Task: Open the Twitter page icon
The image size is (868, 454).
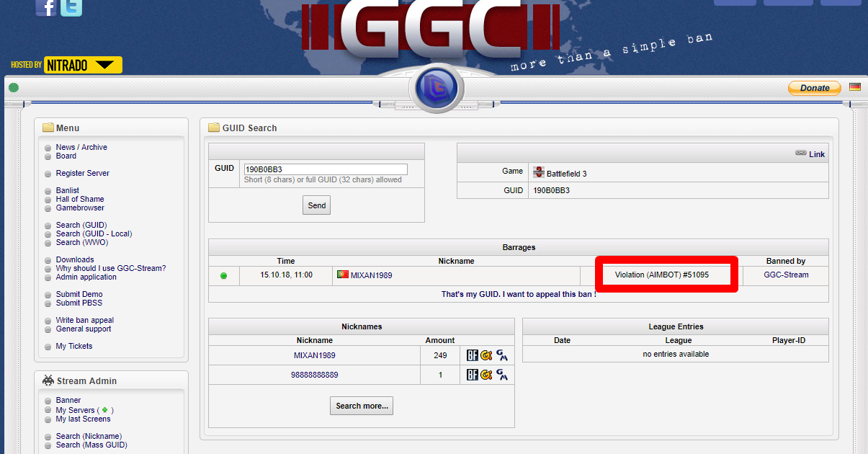Action: (71, 7)
